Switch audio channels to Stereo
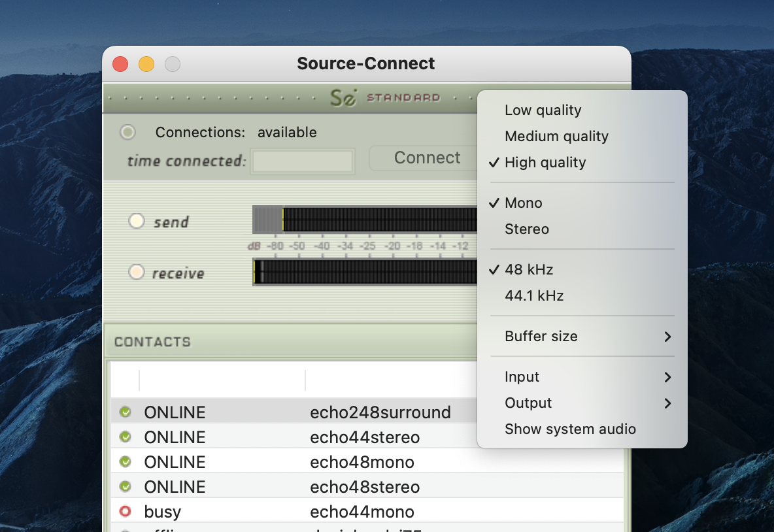Viewport: 774px width, 532px height. pyautogui.click(x=527, y=229)
